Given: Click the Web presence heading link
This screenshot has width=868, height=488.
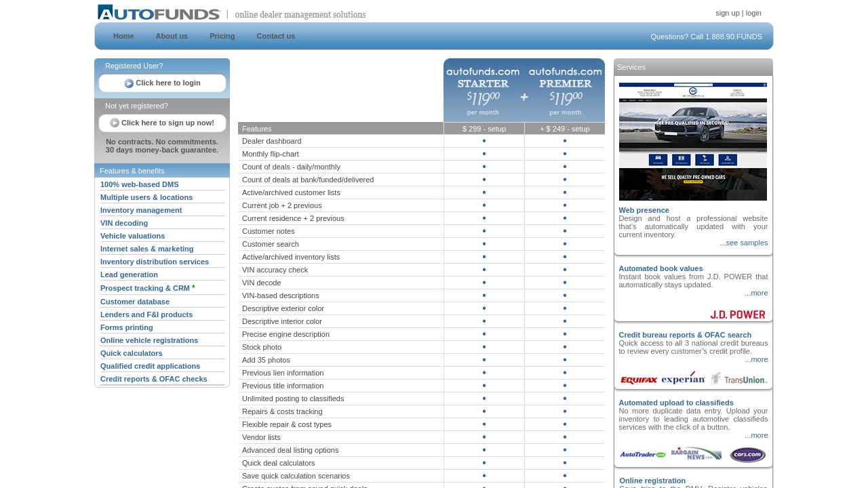Looking at the screenshot, I should tap(644, 210).
